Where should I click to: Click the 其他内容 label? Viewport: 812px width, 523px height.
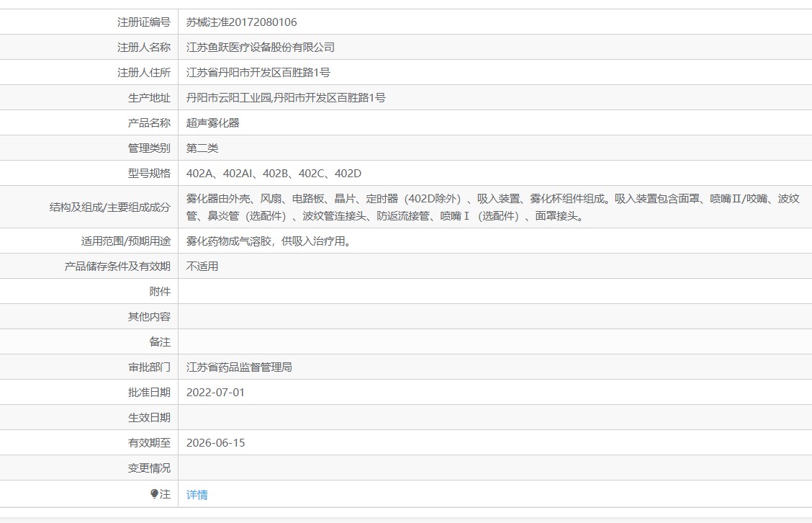click(149, 317)
